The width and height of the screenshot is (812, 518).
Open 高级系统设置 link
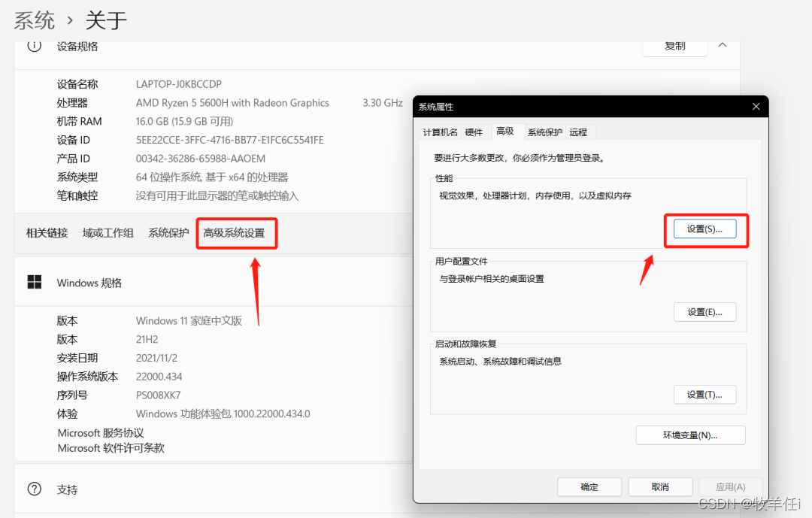[234, 233]
